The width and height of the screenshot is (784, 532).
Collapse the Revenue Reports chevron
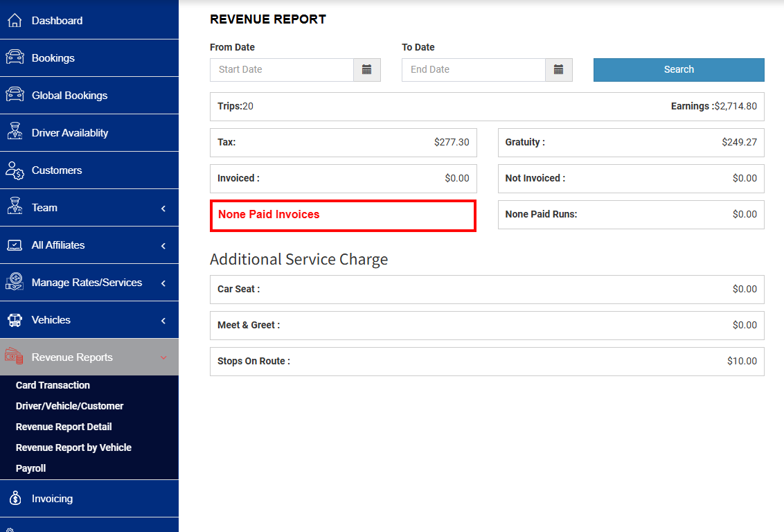(x=163, y=357)
